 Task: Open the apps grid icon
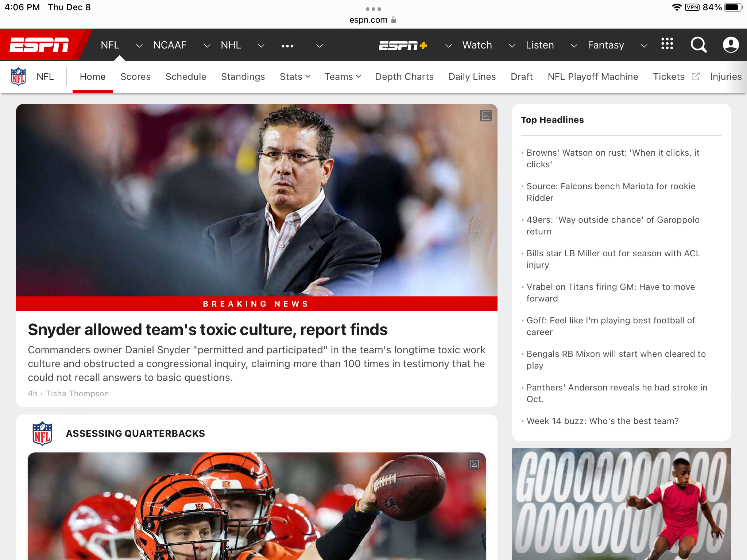(667, 44)
